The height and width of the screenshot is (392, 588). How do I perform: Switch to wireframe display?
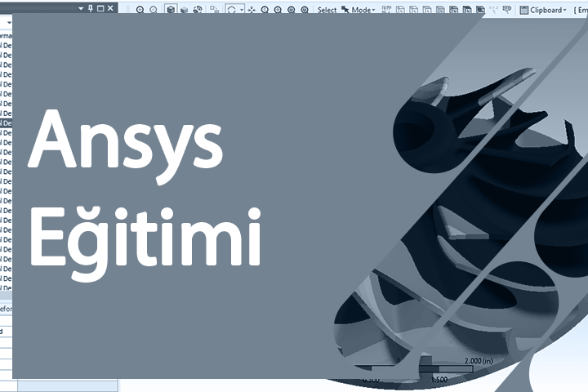point(198,10)
